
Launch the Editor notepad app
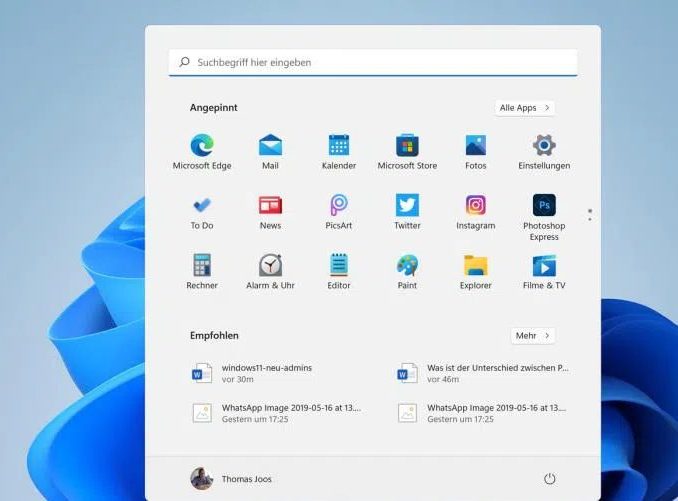(339, 271)
